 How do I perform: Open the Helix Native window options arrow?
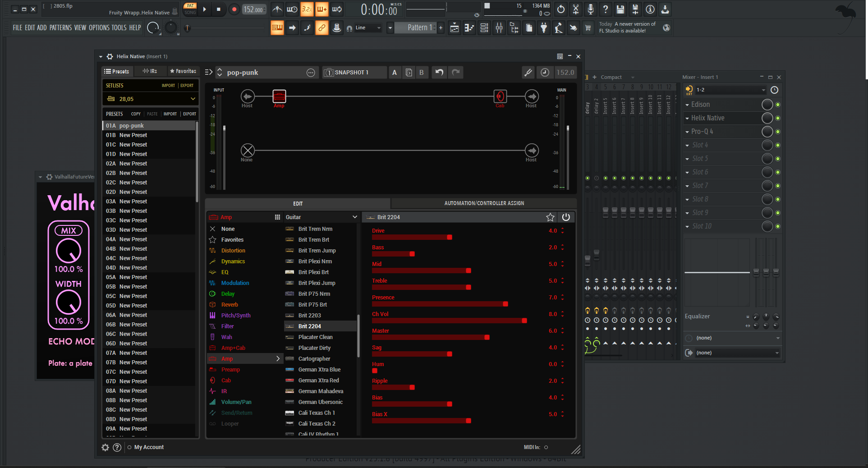coord(101,57)
